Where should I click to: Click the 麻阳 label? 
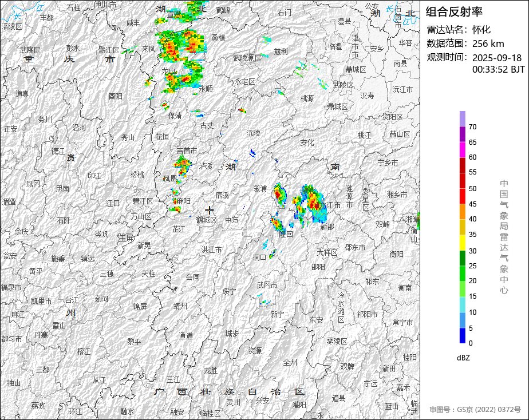(x=184, y=201)
